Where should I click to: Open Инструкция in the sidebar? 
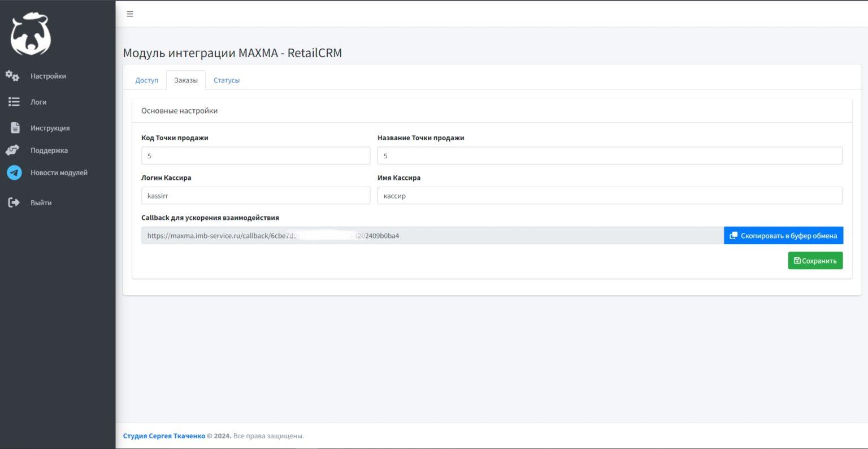[50, 128]
